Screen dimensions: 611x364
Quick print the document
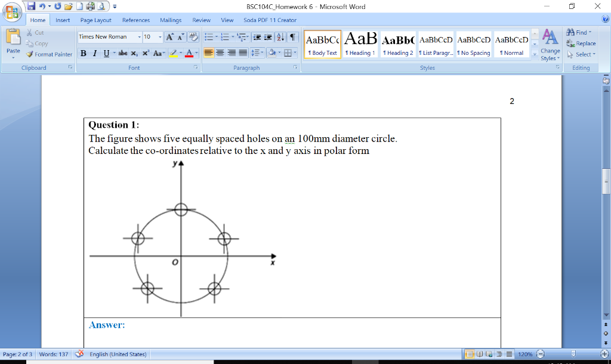[x=91, y=6]
